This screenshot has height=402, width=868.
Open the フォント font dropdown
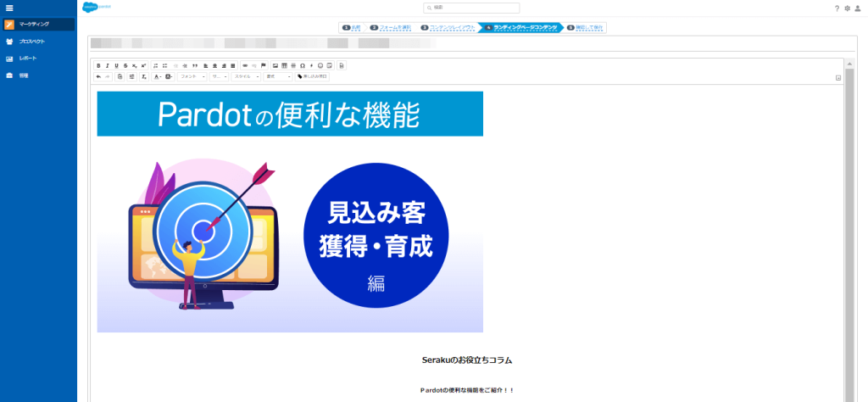point(192,77)
